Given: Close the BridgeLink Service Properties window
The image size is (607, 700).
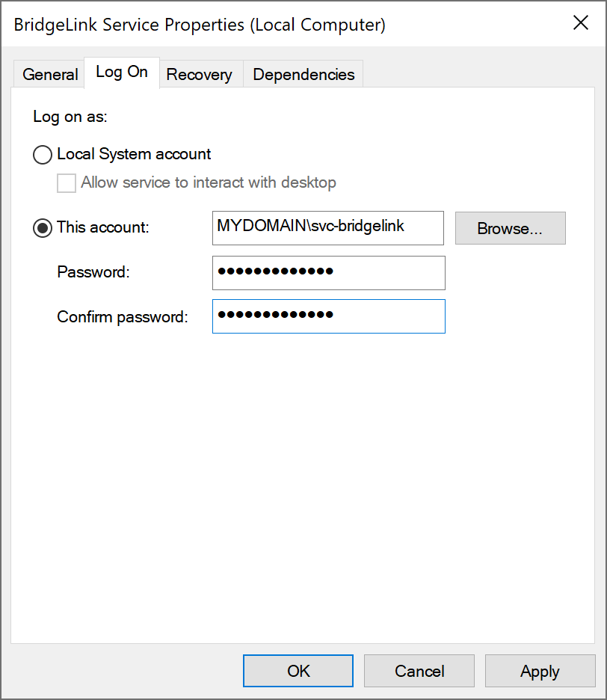Looking at the screenshot, I should click(581, 22).
